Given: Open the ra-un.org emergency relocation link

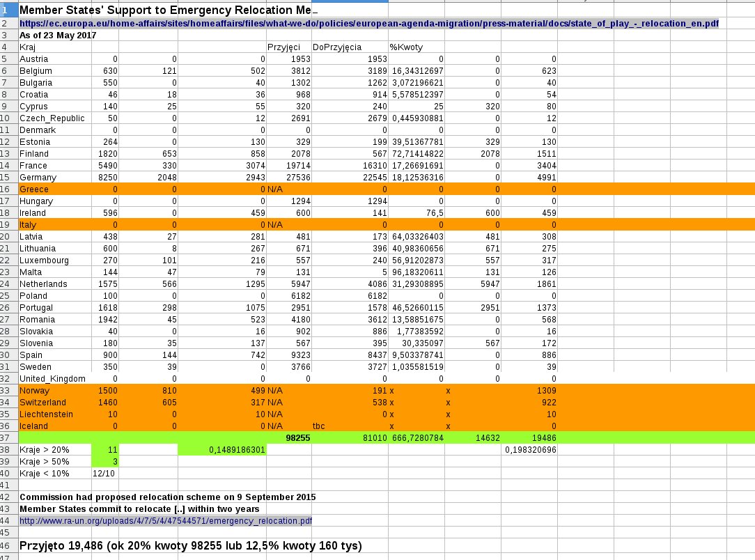Looking at the screenshot, I should 166,520.
